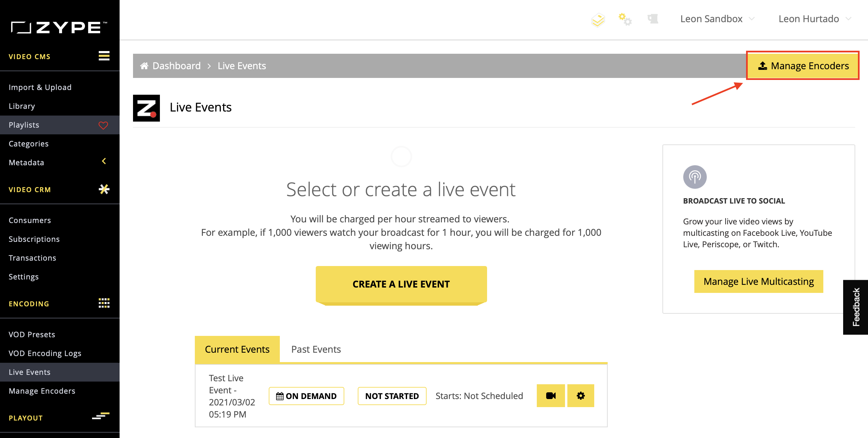The image size is (868, 438).
Task: Click 'Starts: Not Scheduled' text
Action: [x=479, y=396]
